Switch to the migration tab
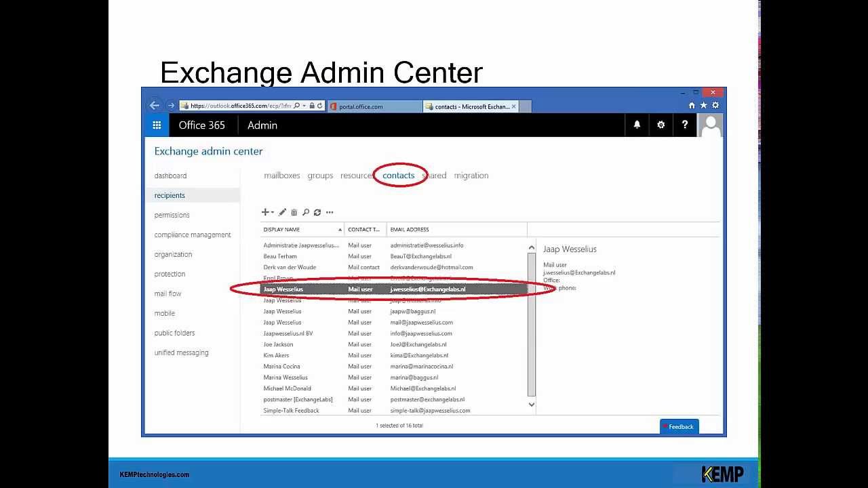Image resolution: width=868 pixels, height=488 pixels. point(471,176)
